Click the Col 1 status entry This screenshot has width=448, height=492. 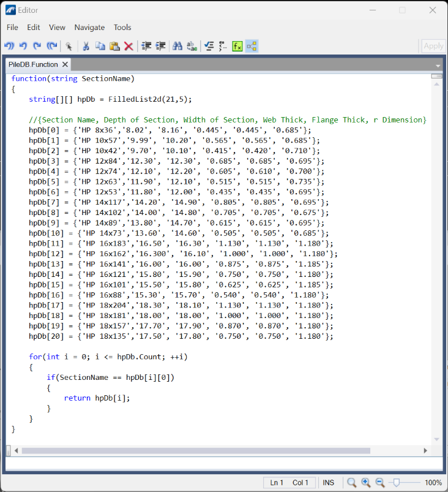(301, 483)
